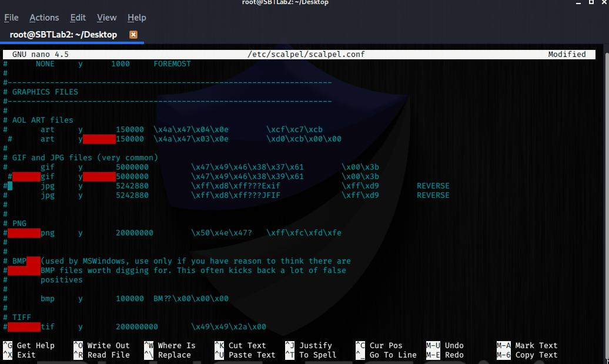Viewport: 609px width, 364px height.
Task: Click the Paste Text shortcut ^U
Action: point(245,355)
